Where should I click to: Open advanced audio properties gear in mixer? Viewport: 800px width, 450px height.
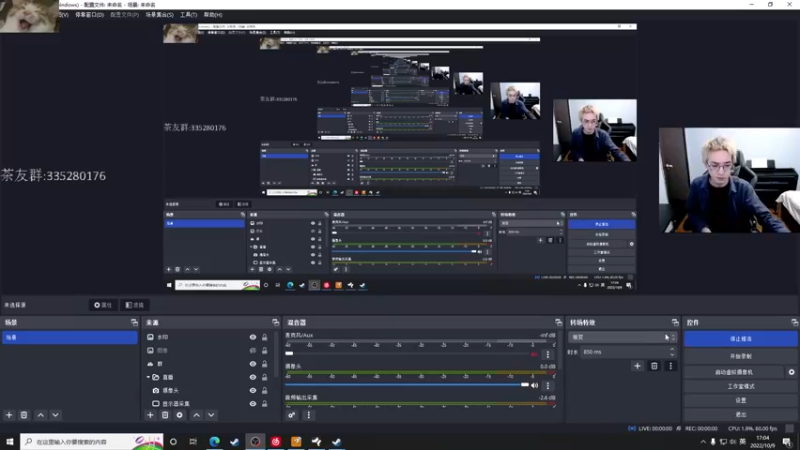point(291,415)
